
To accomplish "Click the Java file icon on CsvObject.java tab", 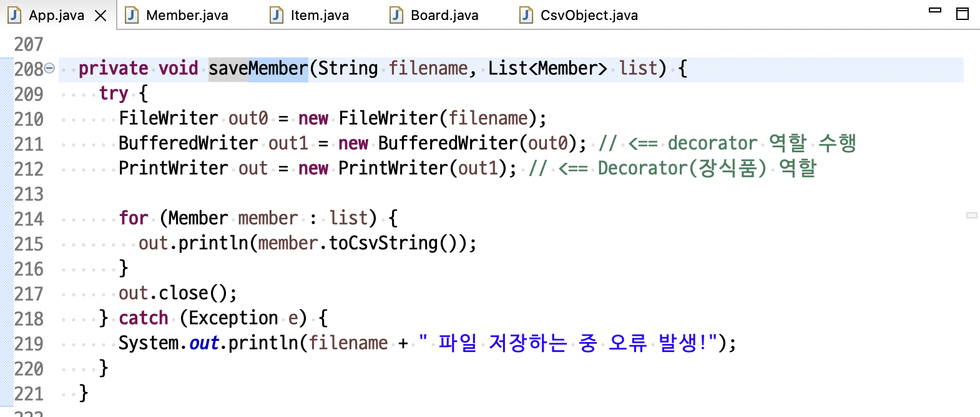I will coord(526,15).
